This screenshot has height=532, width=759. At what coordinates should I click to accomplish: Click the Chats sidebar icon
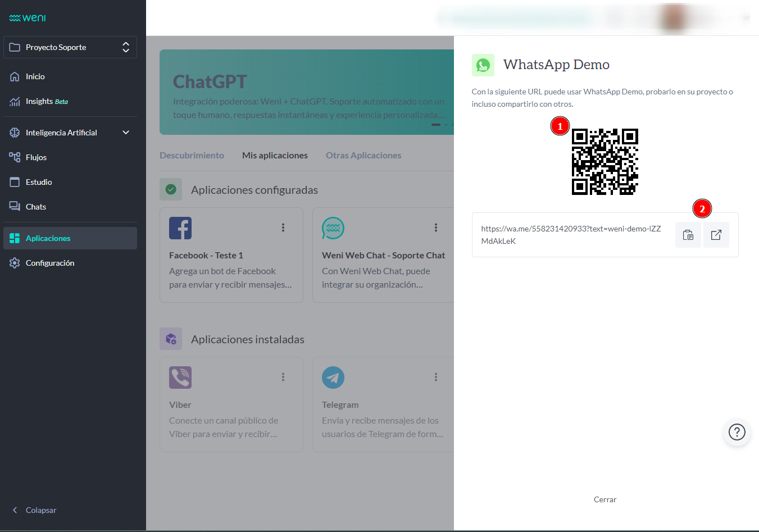click(14, 206)
